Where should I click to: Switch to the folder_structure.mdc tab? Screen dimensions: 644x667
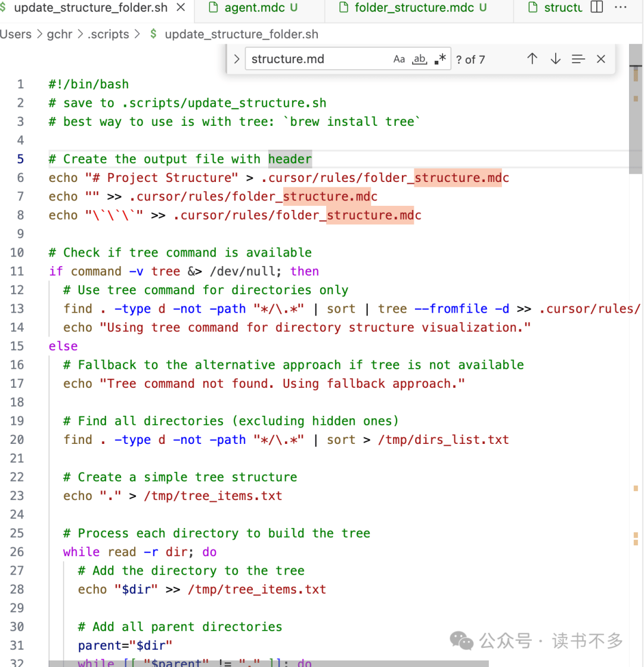(414, 8)
